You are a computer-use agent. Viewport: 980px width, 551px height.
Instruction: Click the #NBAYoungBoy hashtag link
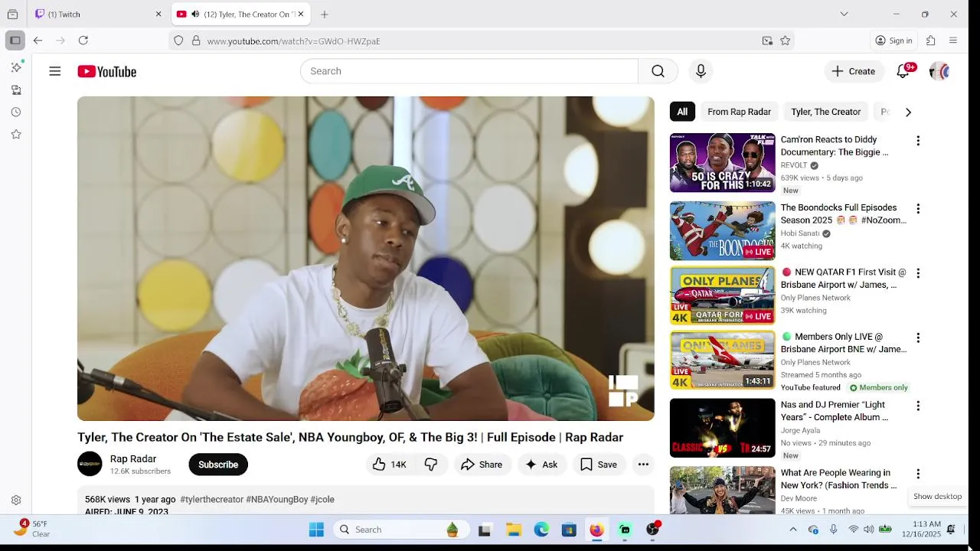[x=276, y=500]
